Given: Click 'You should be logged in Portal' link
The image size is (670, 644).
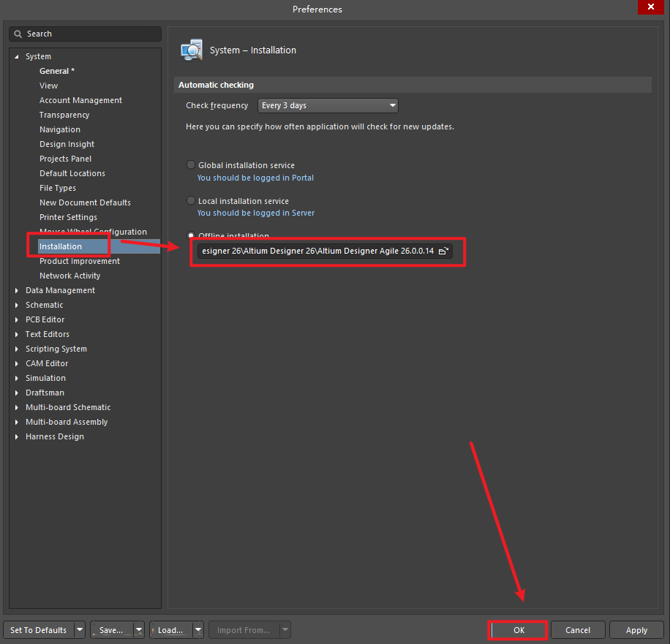Looking at the screenshot, I should click(255, 178).
